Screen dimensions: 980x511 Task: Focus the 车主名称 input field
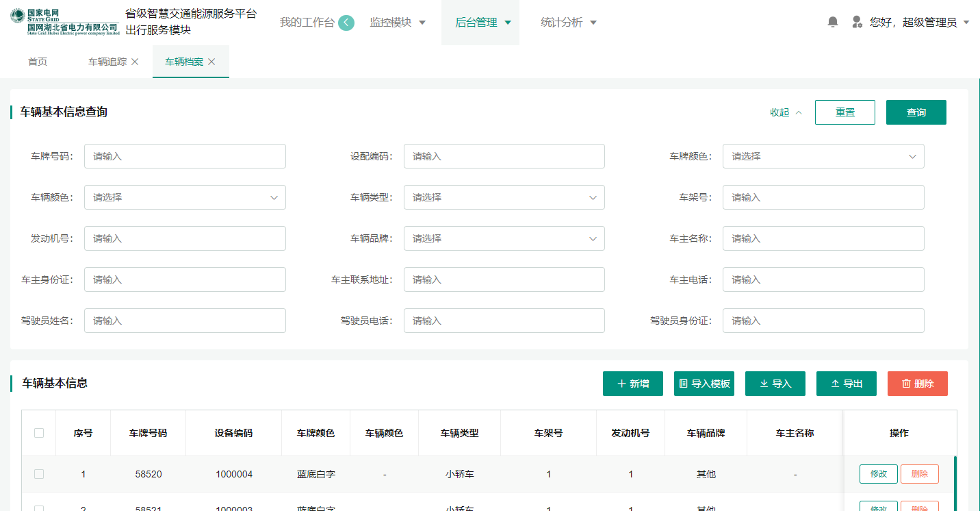pyautogui.click(x=823, y=238)
